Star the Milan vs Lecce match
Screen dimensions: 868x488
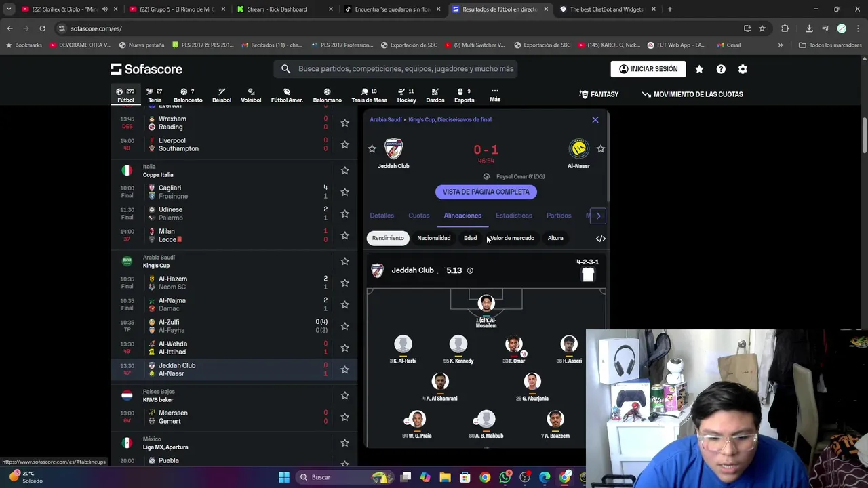click(344, 235)
